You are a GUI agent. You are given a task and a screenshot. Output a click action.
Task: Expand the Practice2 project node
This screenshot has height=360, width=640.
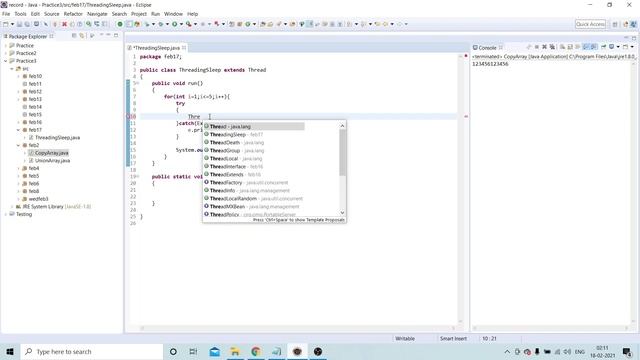click(6, 53)
